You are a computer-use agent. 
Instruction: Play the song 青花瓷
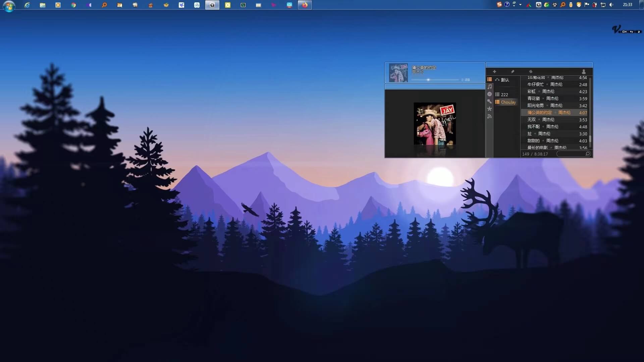[x=554, y=99]
